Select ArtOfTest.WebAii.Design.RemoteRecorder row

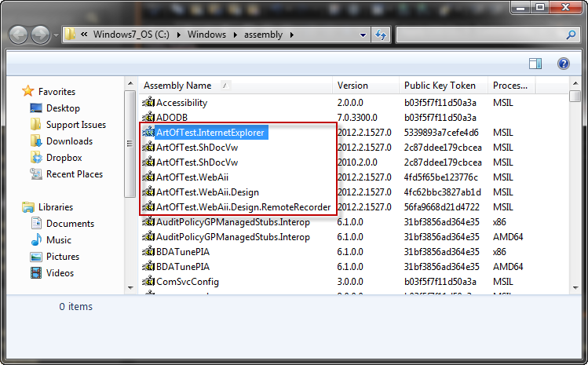243,207
